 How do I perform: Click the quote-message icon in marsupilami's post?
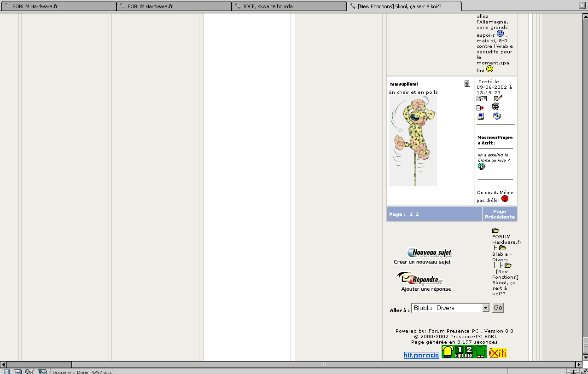(481, 98)
